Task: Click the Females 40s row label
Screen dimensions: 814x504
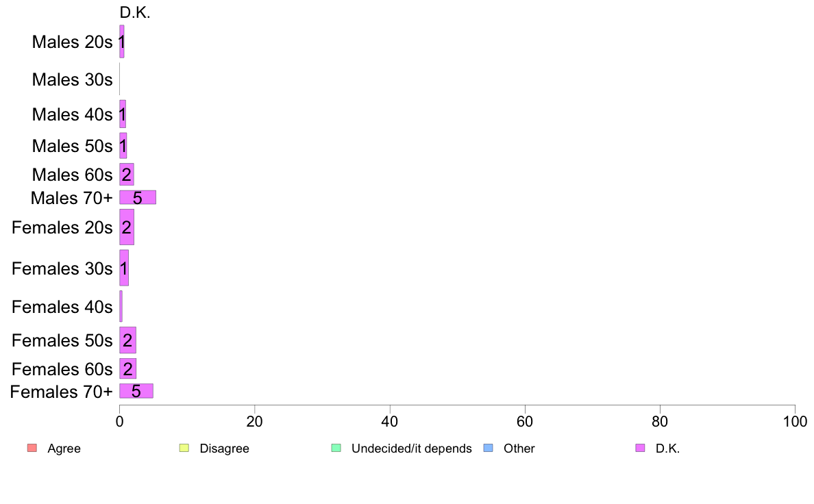Action: click(x=62, y=307)
